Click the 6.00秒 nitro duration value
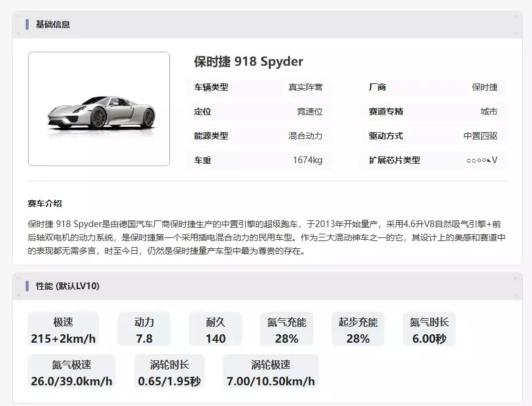This screenshot has height=406, width=532. click(429, 338)
